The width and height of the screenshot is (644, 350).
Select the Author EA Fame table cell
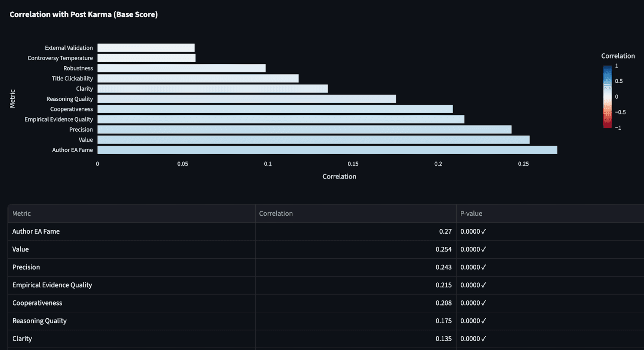36,231
